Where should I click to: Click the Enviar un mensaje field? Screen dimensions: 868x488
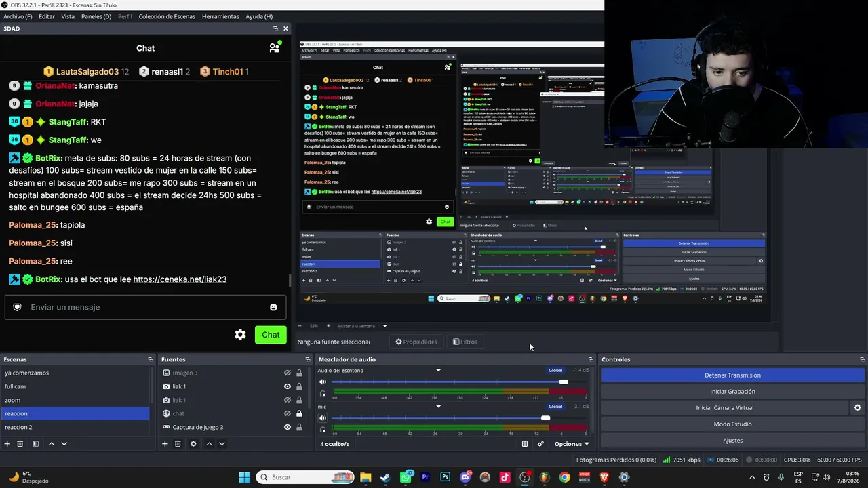tap(146, 307)
